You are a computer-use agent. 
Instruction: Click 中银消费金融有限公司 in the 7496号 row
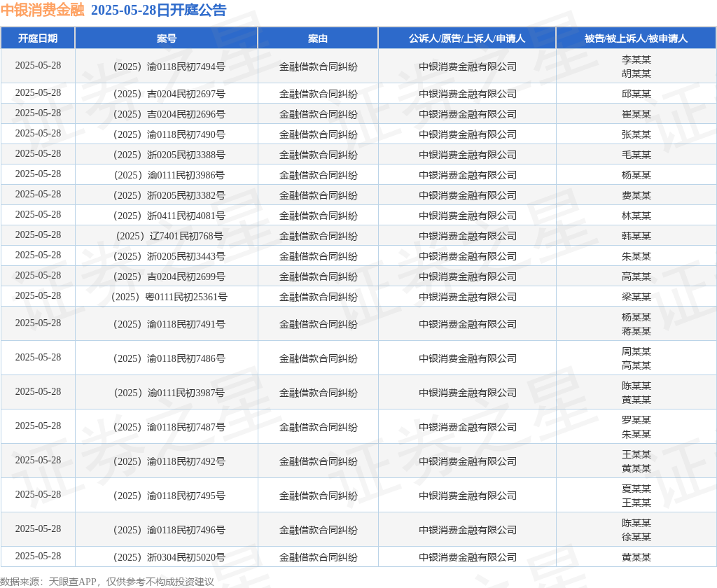click(467, 530)
